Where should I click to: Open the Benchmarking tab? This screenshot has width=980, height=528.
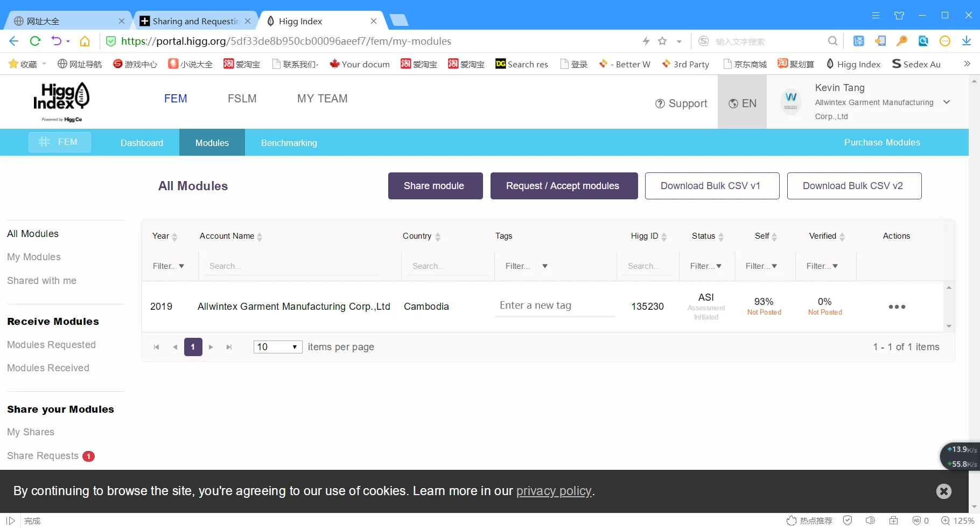tap(289, 143)
